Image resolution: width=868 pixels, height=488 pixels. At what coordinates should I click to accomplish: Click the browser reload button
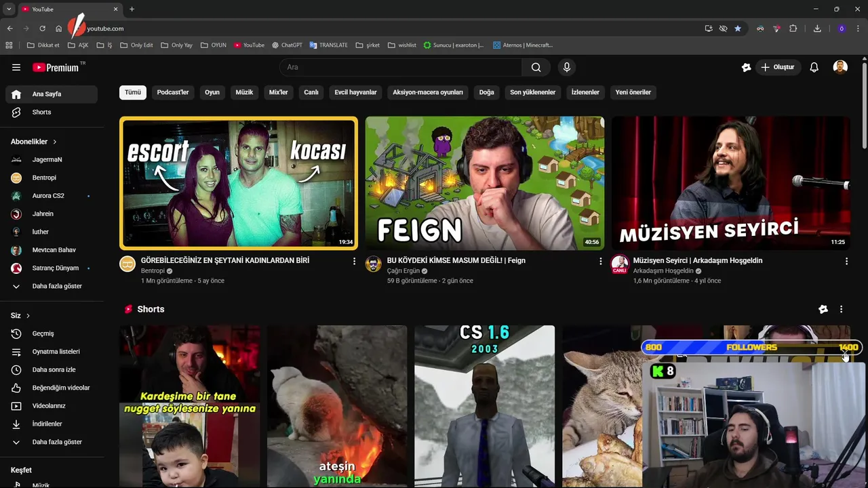(x=42, y=28)
